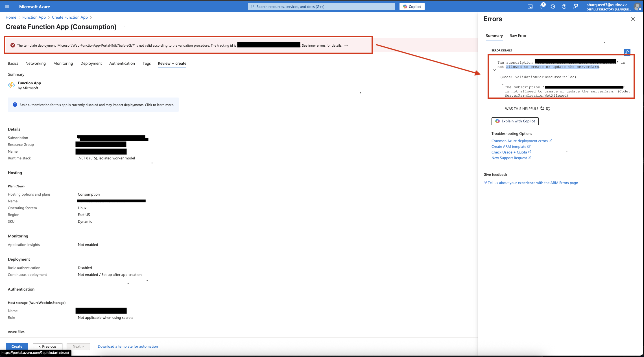Click the thumbs down helpful icon
Screen dimensions: 644x357
click(x=548, y=109)
